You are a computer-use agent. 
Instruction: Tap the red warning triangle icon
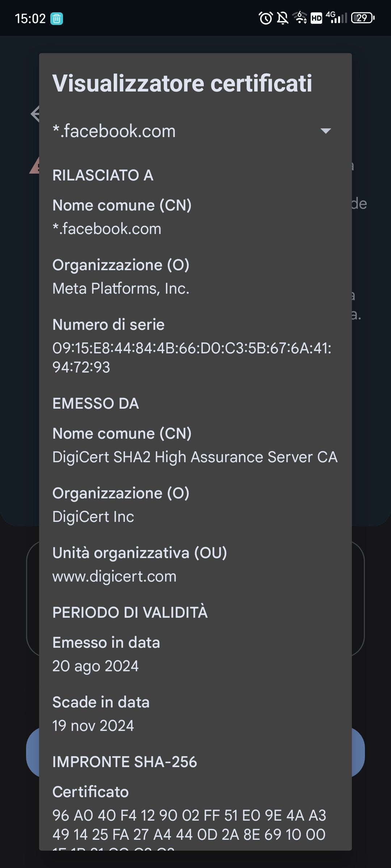34,166
